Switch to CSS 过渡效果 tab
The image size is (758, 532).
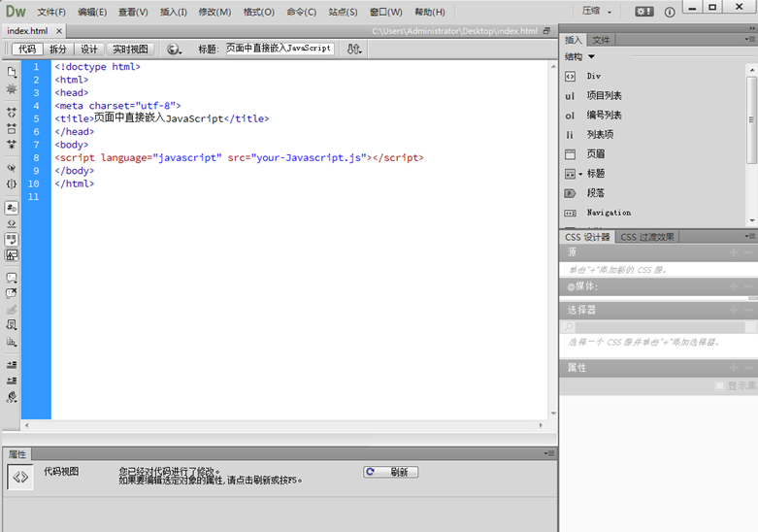coord(646,237)
